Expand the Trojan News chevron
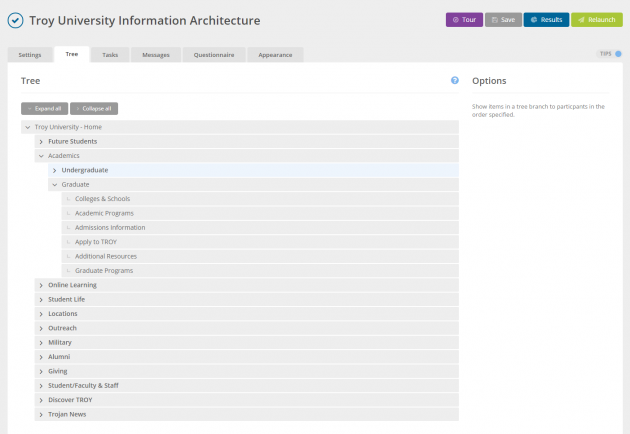The width and height of the screenshot is (630, 434). coord(41,415)
